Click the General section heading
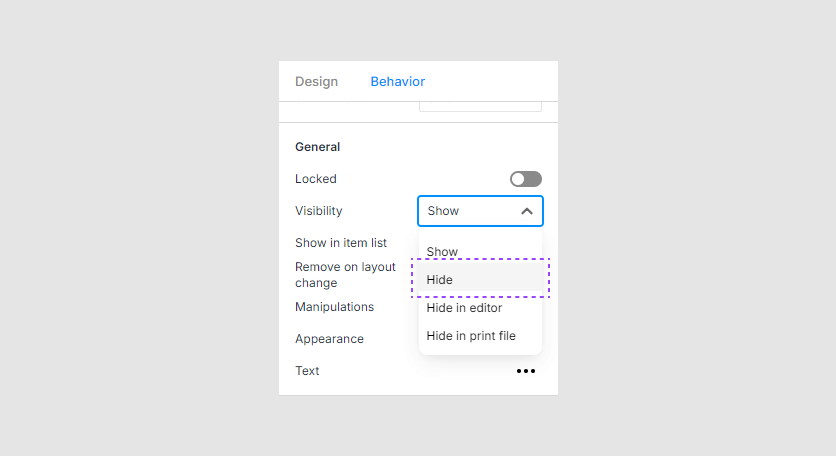836x456 pixels. (x=317, y=147)
